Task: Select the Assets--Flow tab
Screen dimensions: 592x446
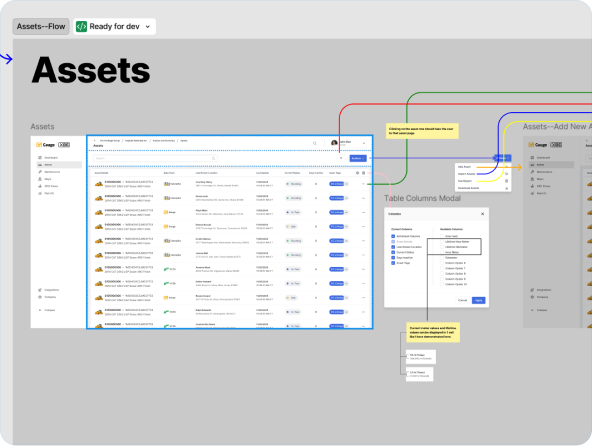Action: 41,26
